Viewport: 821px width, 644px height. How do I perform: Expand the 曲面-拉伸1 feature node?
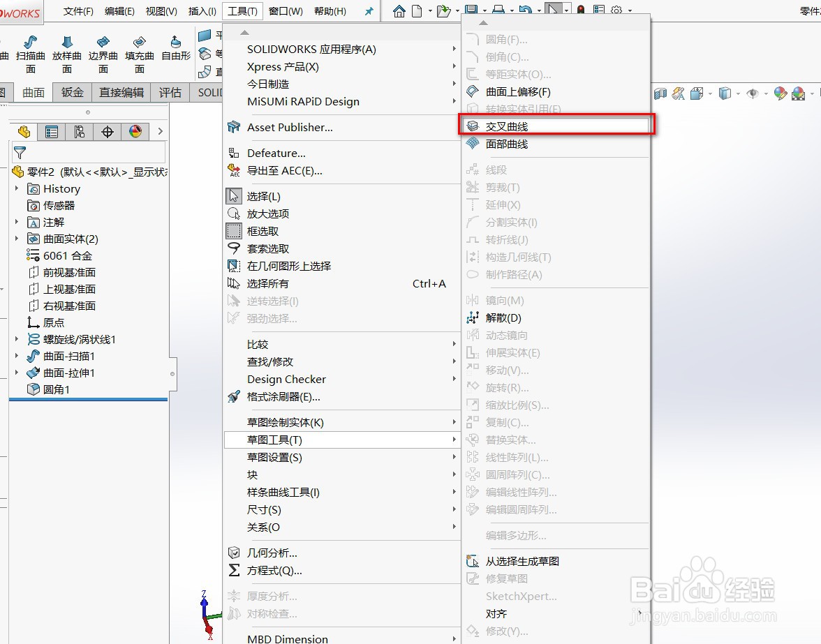click(16, 373)
